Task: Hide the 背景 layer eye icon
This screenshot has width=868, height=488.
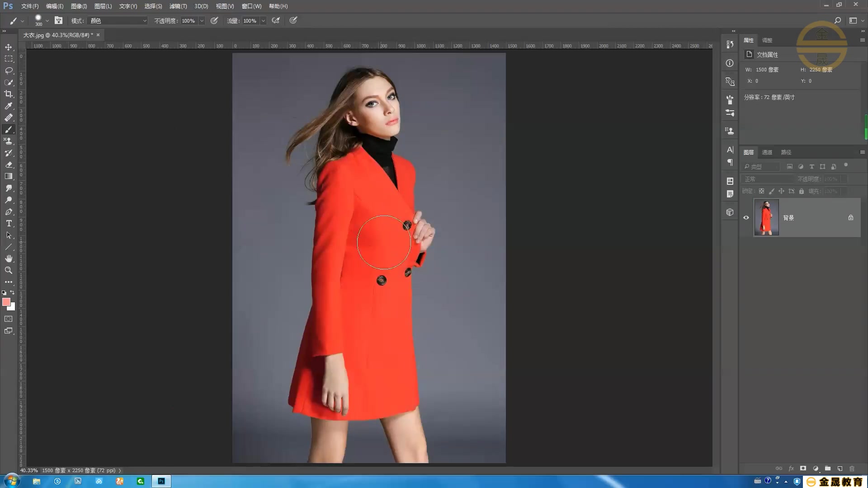Action: point(746,217)
